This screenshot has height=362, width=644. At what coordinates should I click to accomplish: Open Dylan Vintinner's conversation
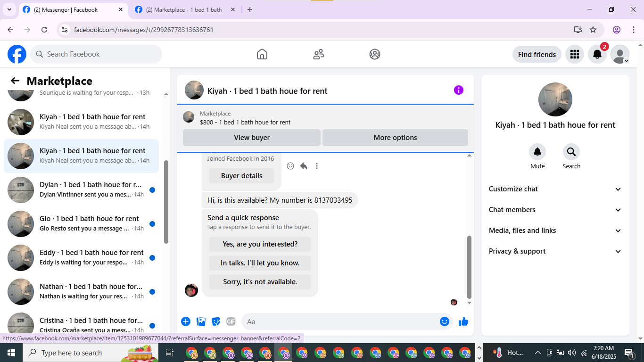click(x=82, y=190)
